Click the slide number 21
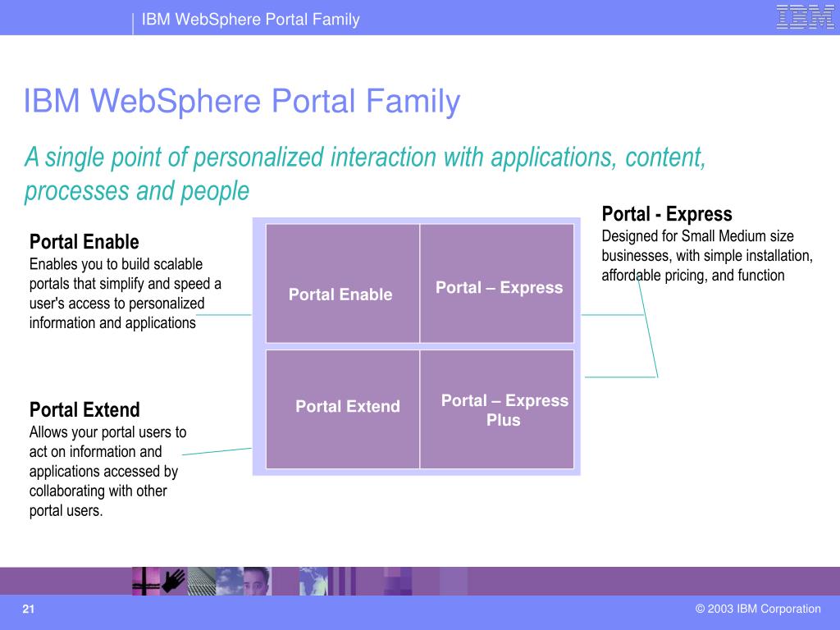Image resolution: width=840 pixels, height=630 pixels. click(29, 609)
